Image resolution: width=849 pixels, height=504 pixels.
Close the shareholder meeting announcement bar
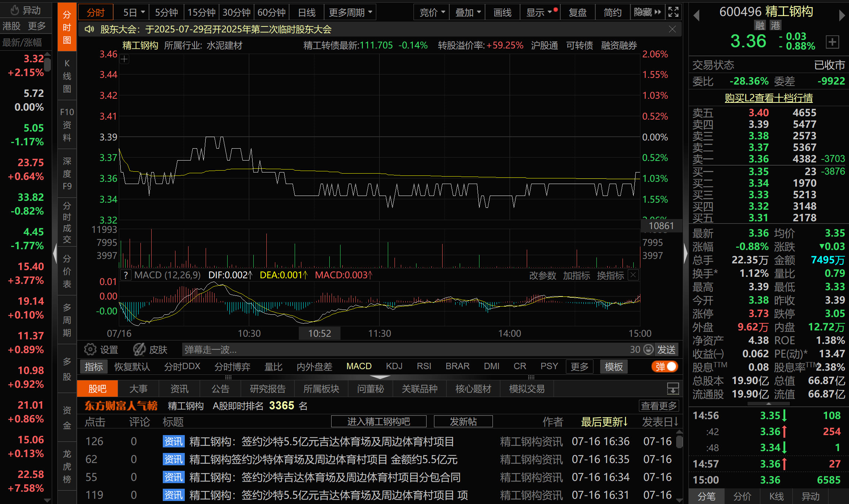click(x=672, y=29)
